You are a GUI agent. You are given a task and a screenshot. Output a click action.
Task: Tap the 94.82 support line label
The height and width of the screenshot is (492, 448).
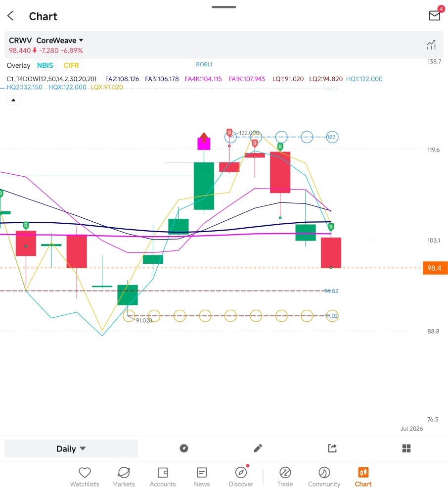tap(331, 291)
